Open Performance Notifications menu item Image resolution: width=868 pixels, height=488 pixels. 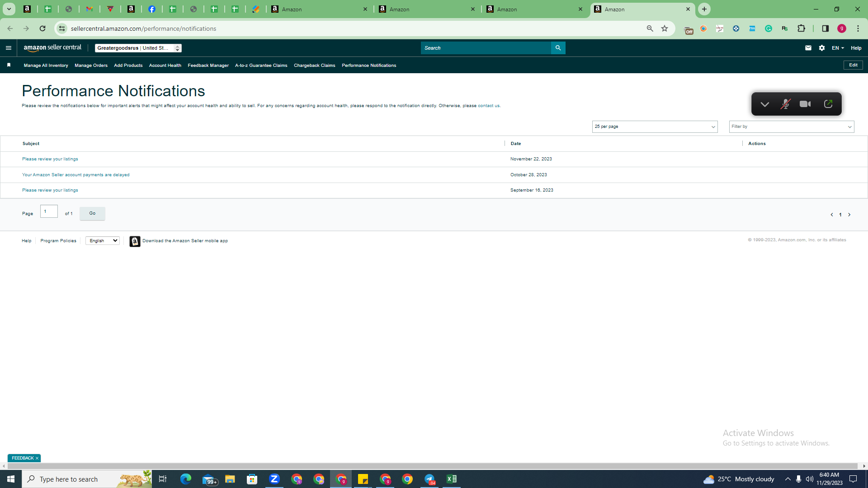369,66
